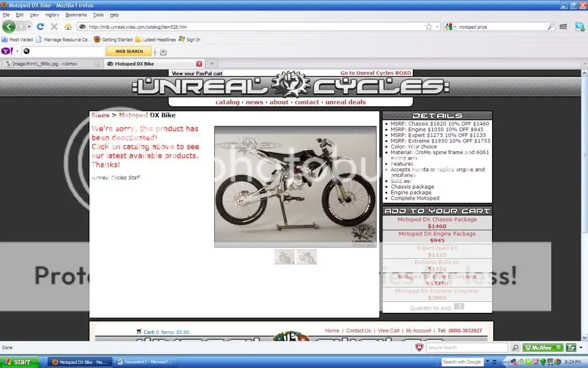Open a new tab with the plus button
The height and width of the screenshot is (368, 588).
coord(211,63)
